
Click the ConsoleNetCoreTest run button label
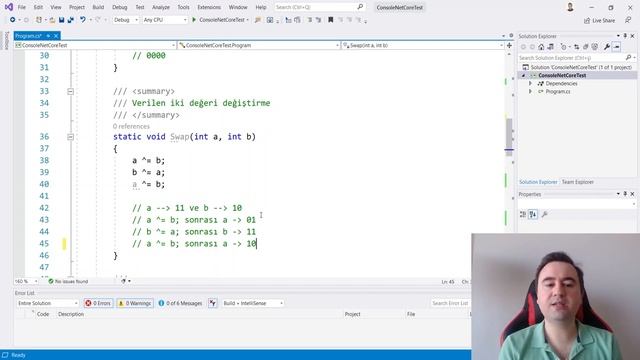222,20
